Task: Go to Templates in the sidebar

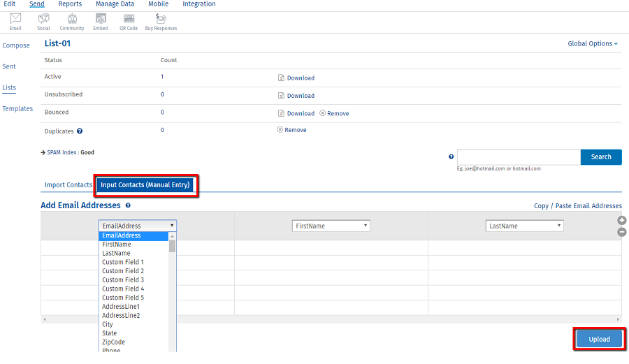Action: [x=17, y=108]
